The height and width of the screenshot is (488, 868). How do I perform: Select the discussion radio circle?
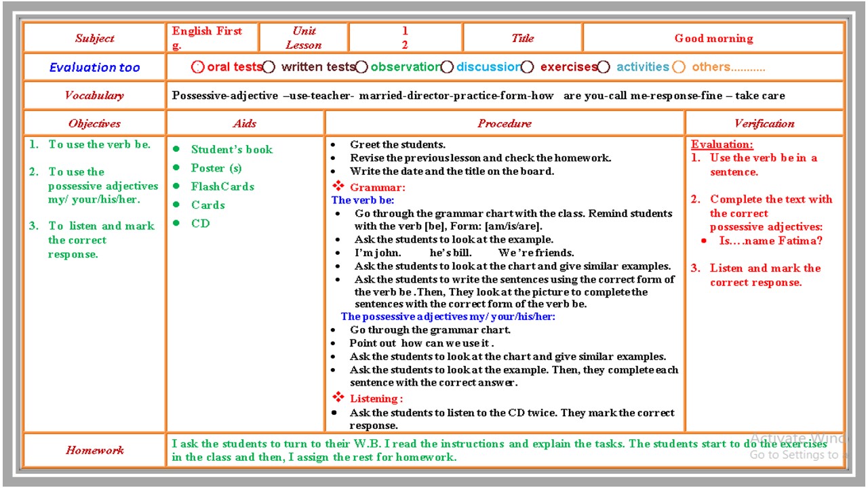(447, 67)
